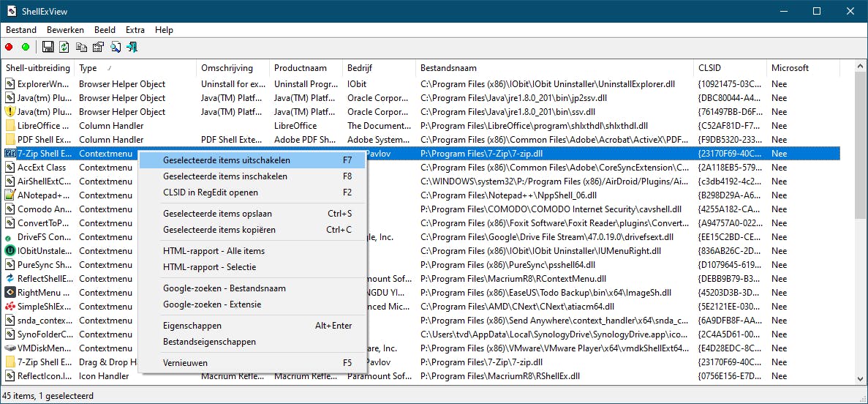Click the red disable-selected-items toolbar icon
The height and width of the screenshot is (404, 868).
click(x=9, y=47)
